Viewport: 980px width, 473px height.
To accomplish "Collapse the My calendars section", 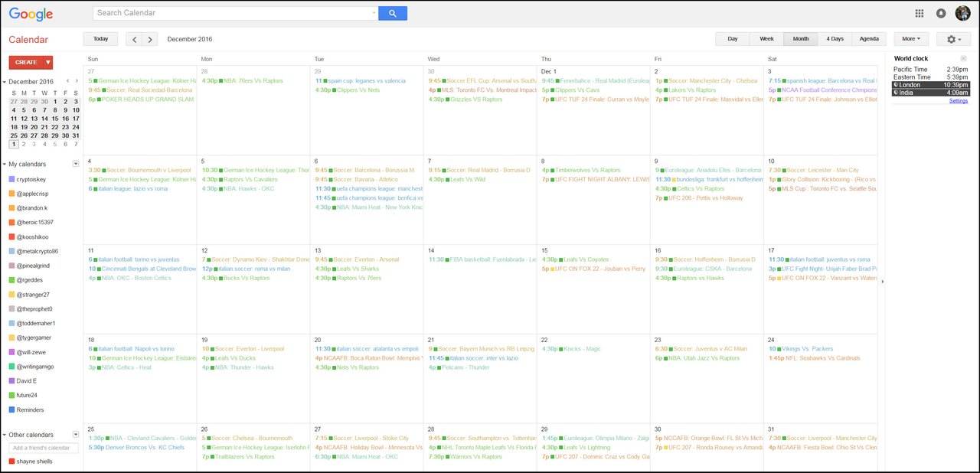I will [x=5, y=165].
